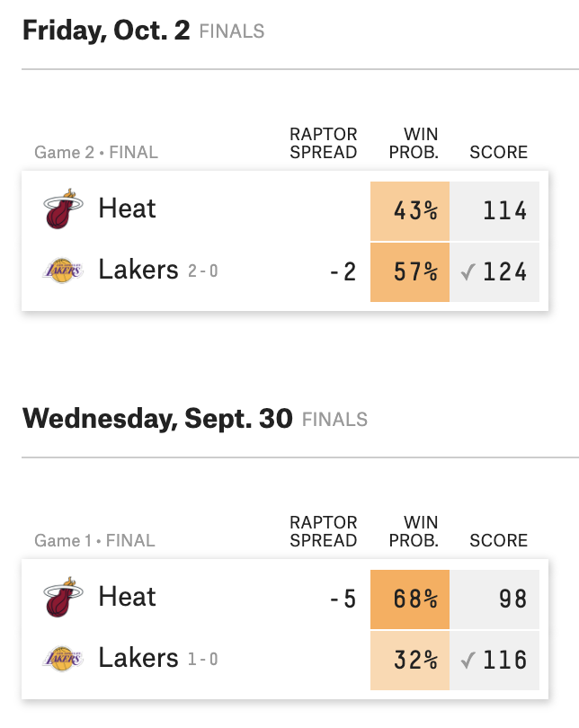Click the Game 1 Final label

(x=94, y=541)
